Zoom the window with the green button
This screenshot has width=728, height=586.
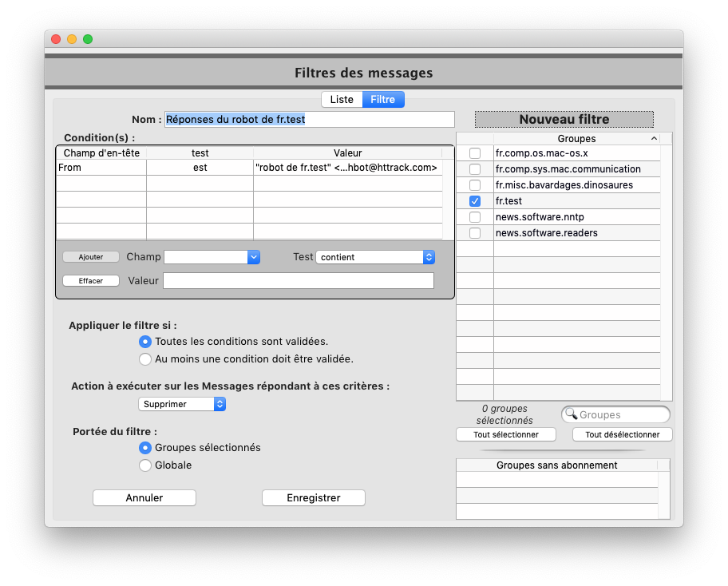tap(88, 39)
